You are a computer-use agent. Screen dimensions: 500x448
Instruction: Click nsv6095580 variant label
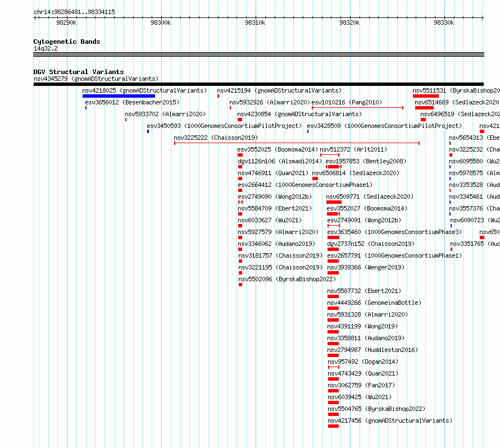(x=475, y=161)
